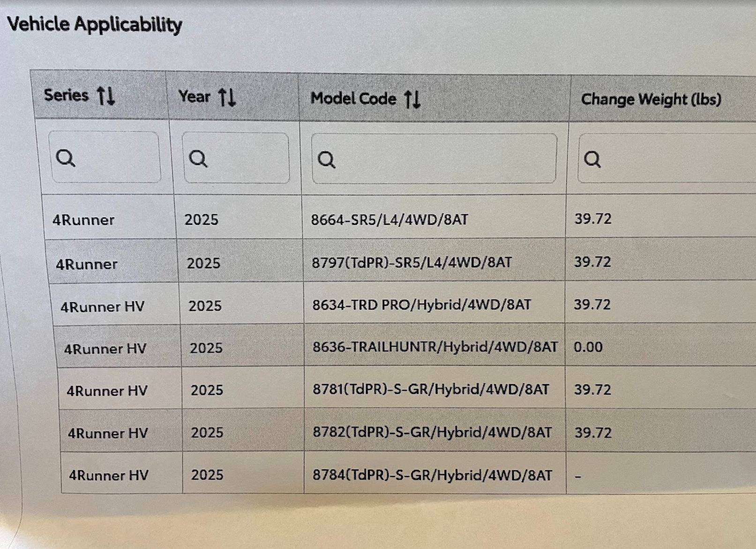The height and width of the screenshot is (549, 756).
Task: Click the 0.00 weight cell for Trailhunter
Action: point(588,347)
